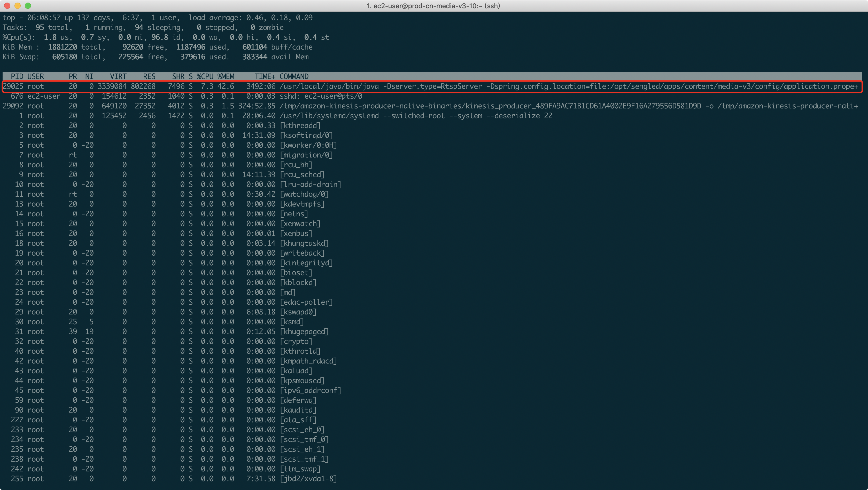The width and height of the screenshot is (868, 490).
Task: Click the PID column header
Action: [x=17, y=76]
